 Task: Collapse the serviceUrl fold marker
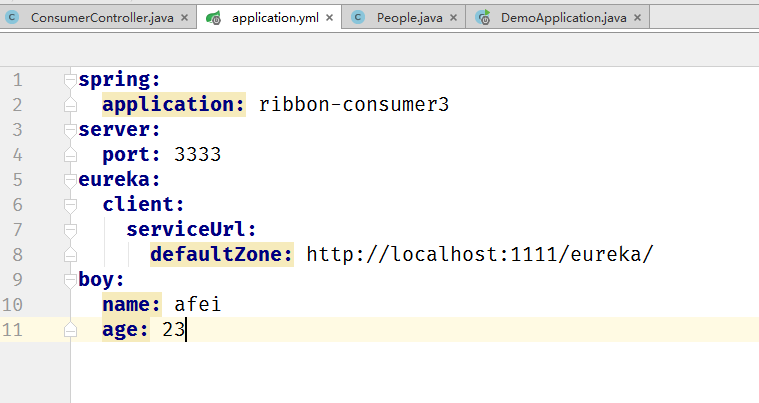[70, 230]
